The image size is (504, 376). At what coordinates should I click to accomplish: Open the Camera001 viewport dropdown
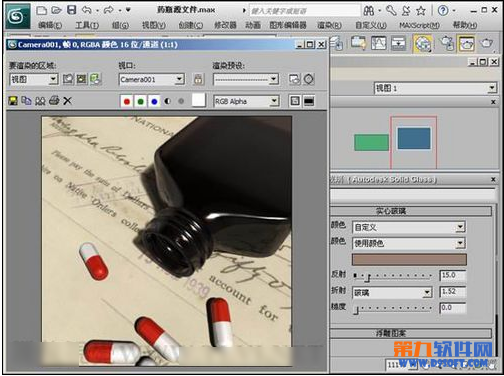pyautogui.click(x=152, y=79)
